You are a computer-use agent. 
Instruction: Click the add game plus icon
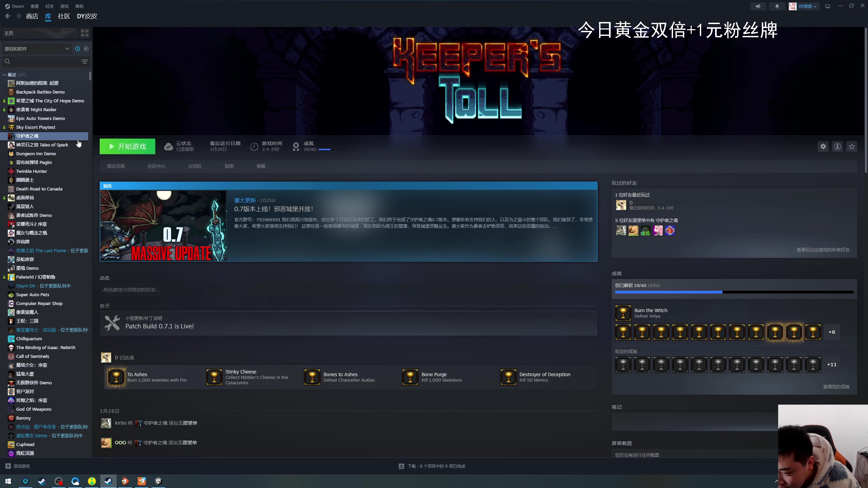(8, 466)
